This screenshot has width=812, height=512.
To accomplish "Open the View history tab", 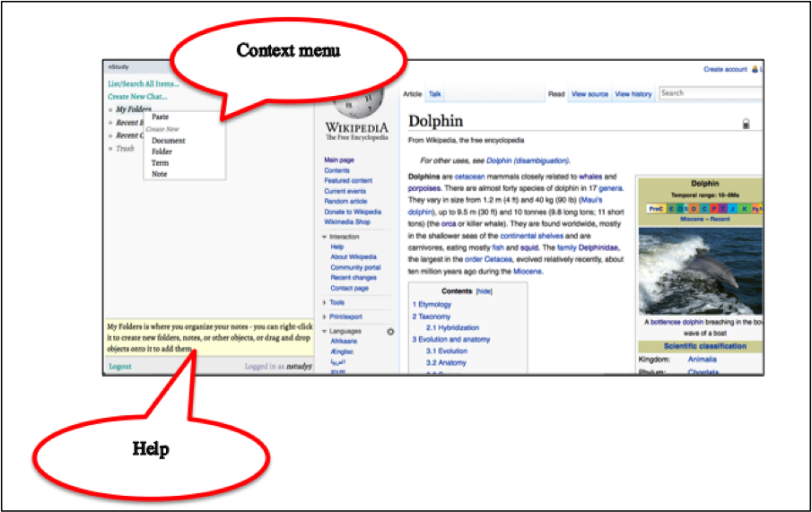I will pos(633,94).
